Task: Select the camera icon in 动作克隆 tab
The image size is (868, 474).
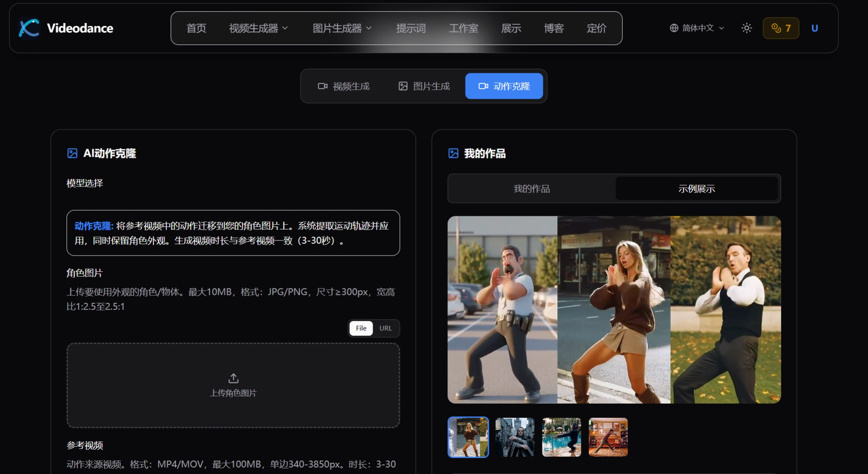Action: click(483, 86)
